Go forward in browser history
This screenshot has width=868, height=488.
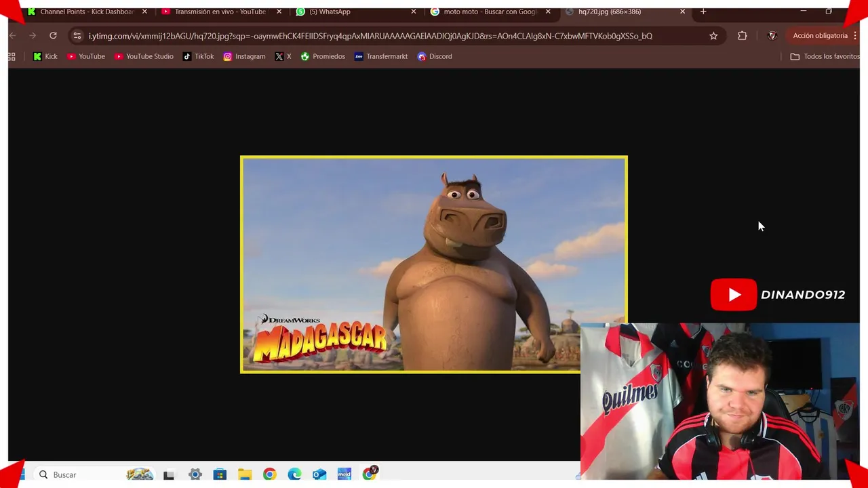coord(33,36)
